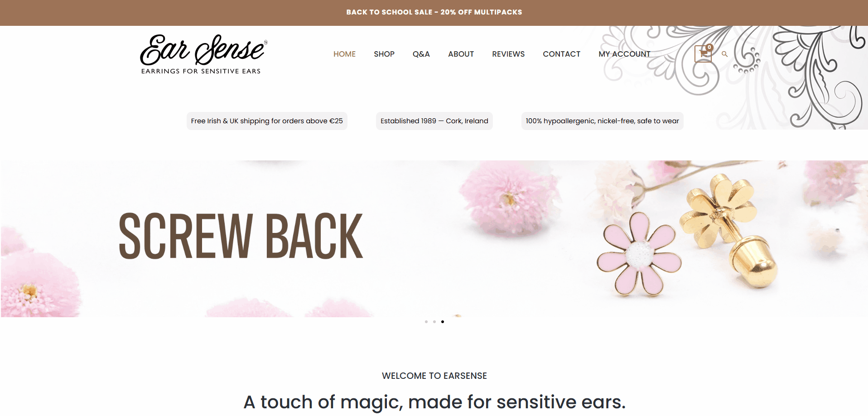Click the Established 1989 Cork badge
This screenshot has height=416, width=868.
434,121
